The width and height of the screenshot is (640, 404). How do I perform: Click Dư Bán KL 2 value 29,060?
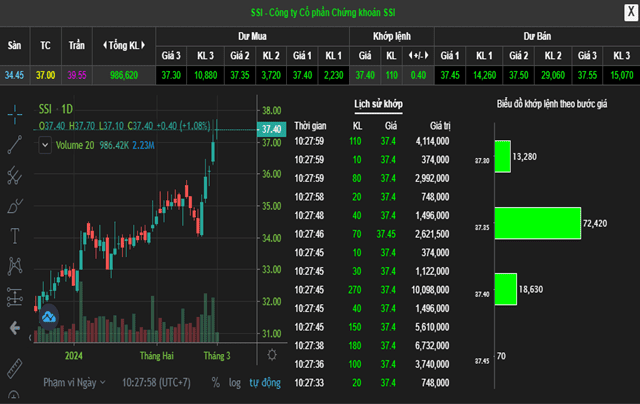[x=553, y=75]
